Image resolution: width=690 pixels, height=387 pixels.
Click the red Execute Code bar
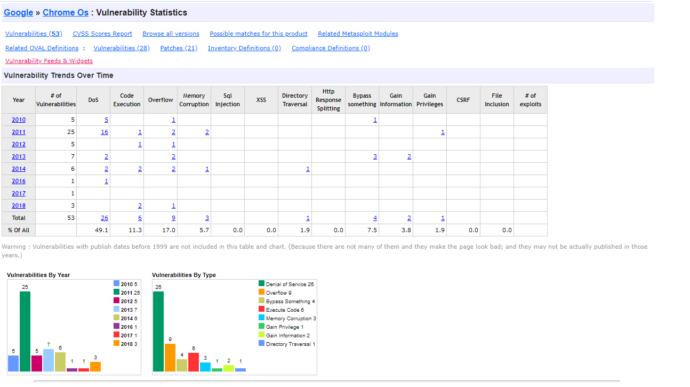point(193,362)
